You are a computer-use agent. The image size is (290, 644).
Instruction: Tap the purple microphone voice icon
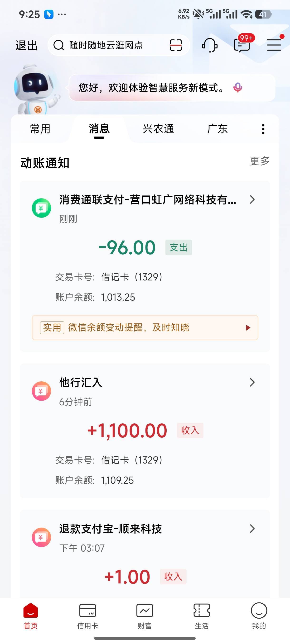[x=237, y=87]
